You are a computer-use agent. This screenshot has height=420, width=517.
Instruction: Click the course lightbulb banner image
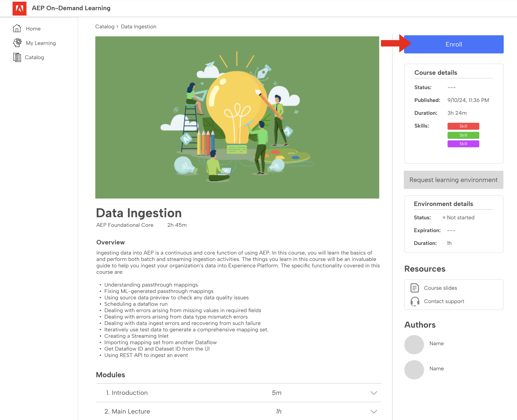click(x=237, y=118)
